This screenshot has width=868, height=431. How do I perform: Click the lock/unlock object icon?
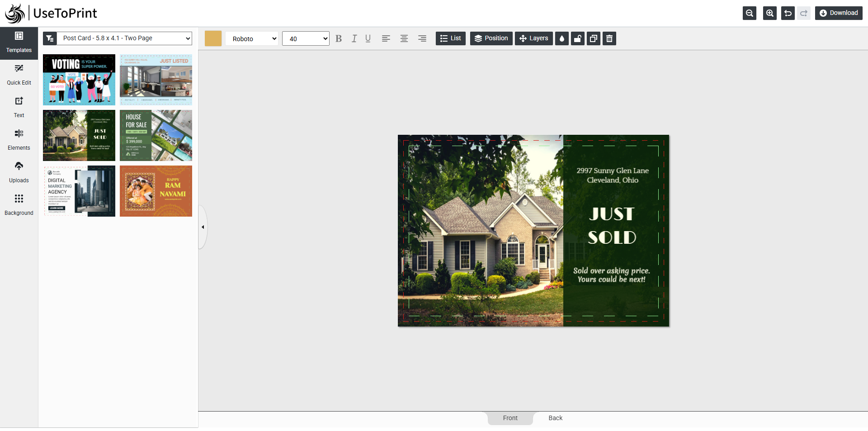[x=578, y=38]
